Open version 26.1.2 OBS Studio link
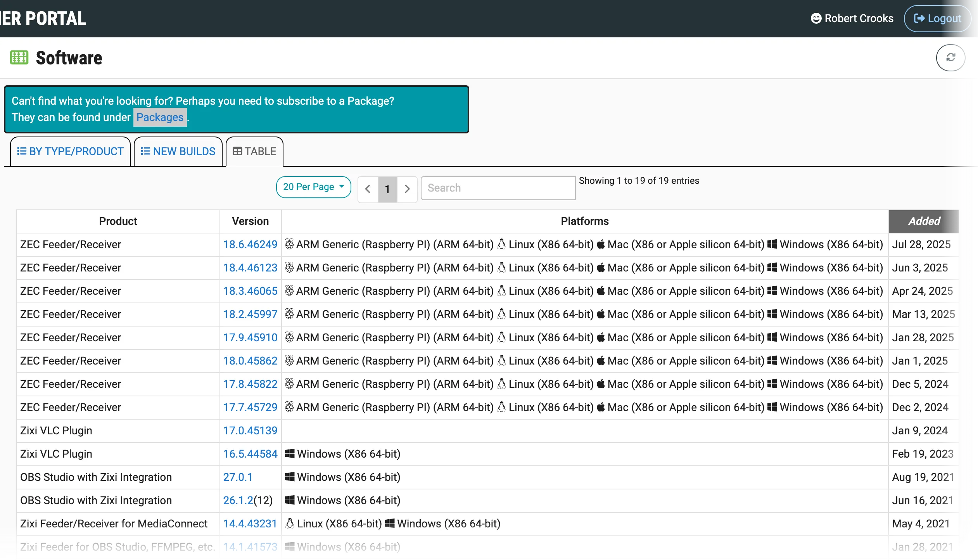 (x=238, y=500)
